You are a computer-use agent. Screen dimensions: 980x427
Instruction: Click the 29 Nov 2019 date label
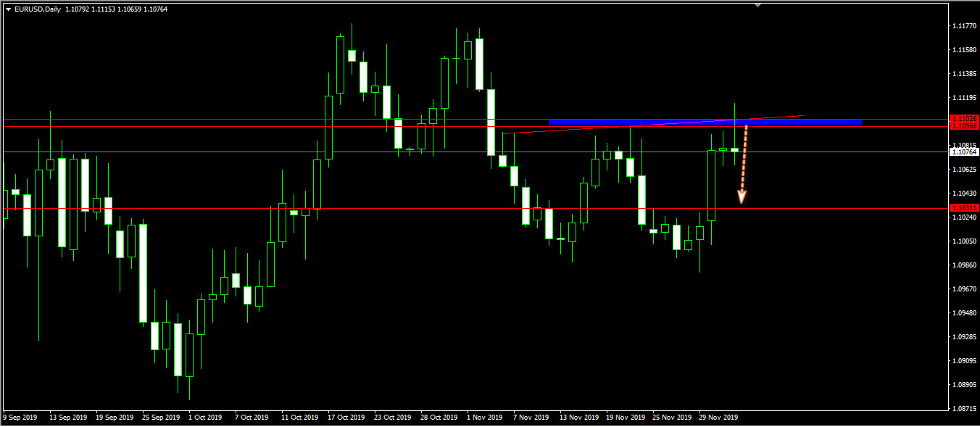click(719, 418)
